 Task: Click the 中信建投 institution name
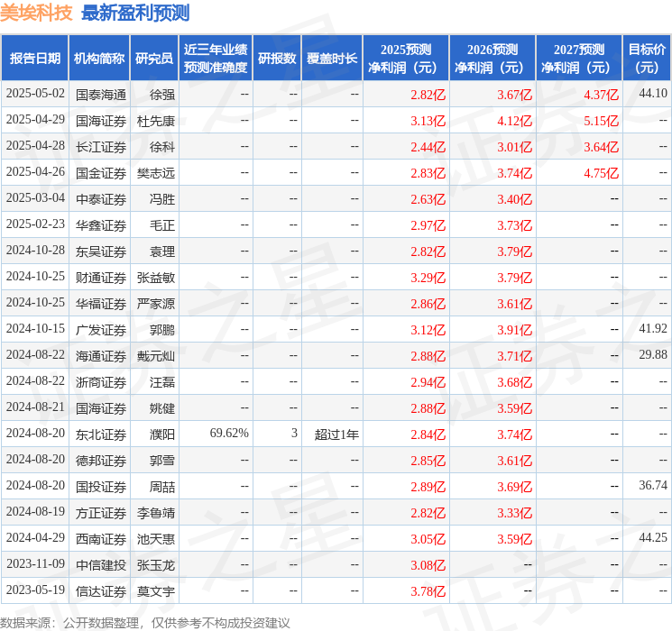[x=100, y=565]
